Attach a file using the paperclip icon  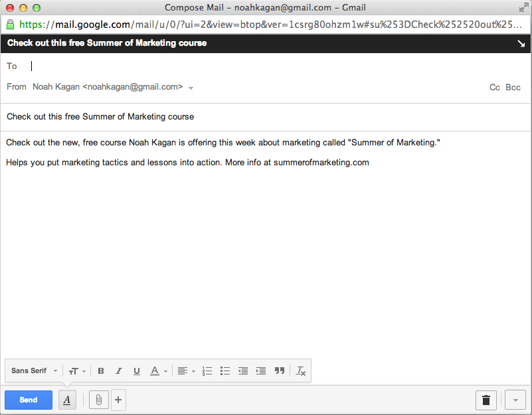pos(98,400)
